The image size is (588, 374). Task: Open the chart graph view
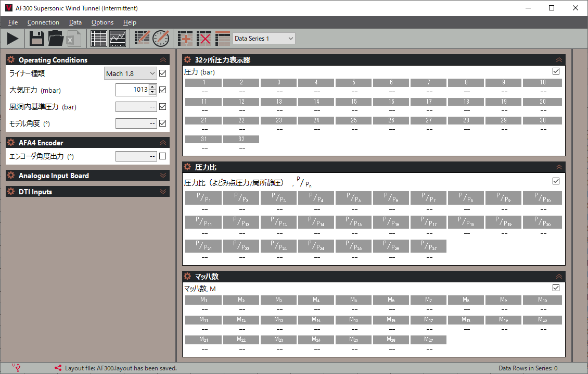click(118, 39)
